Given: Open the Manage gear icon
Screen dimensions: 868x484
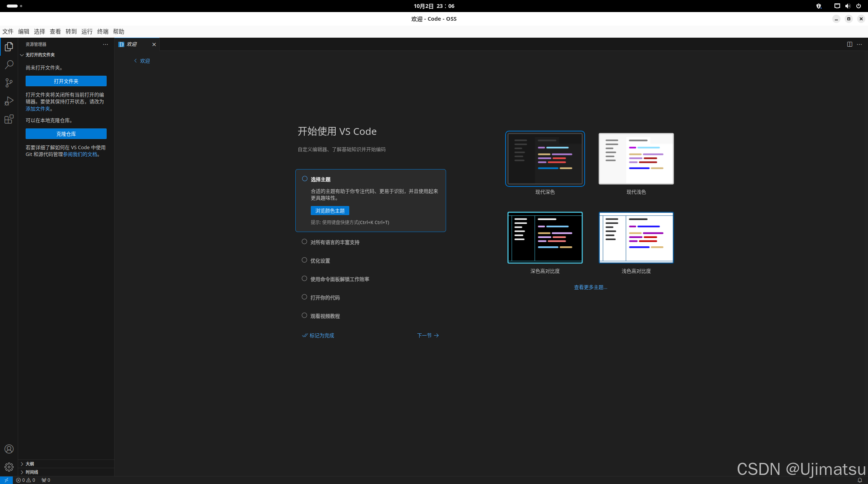Looking at the screenshot, I should click(x=9, y=467).
